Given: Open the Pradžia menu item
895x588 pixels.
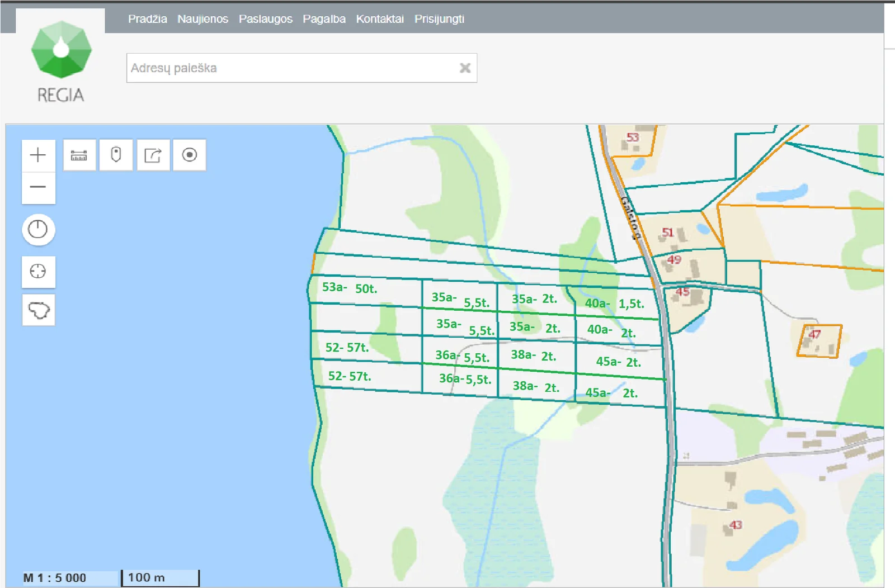Looking at the screenshot, I should 148,19.
